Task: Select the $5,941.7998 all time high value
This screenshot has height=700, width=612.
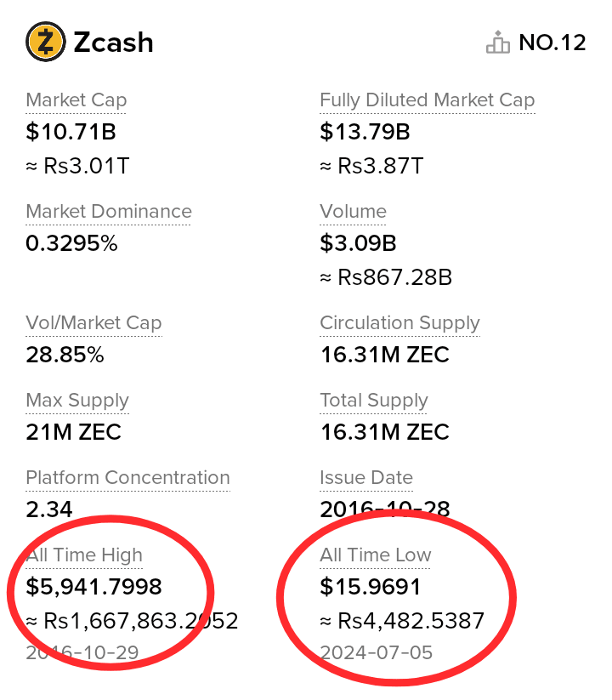Action: coord(93,587)
